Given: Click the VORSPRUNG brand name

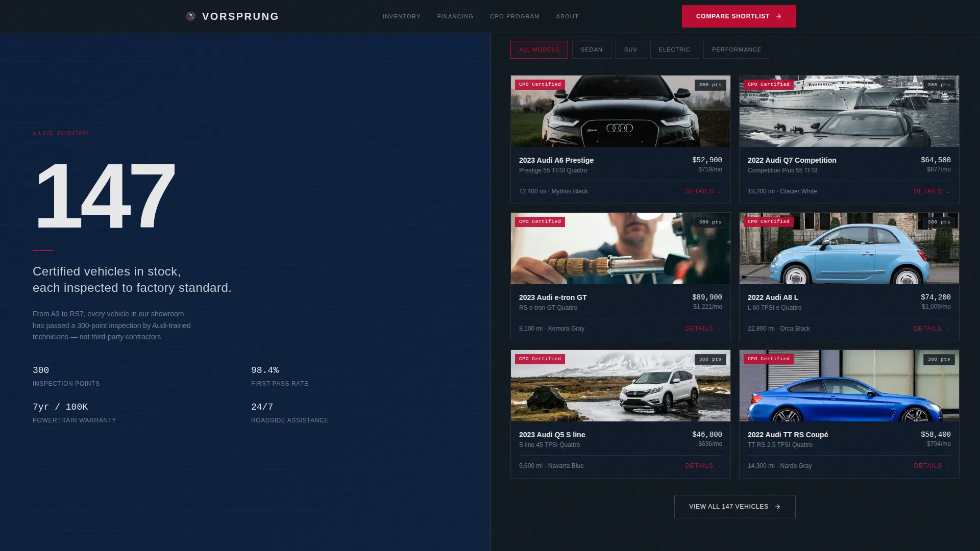Looking at the screenshot, I should 240,16.
